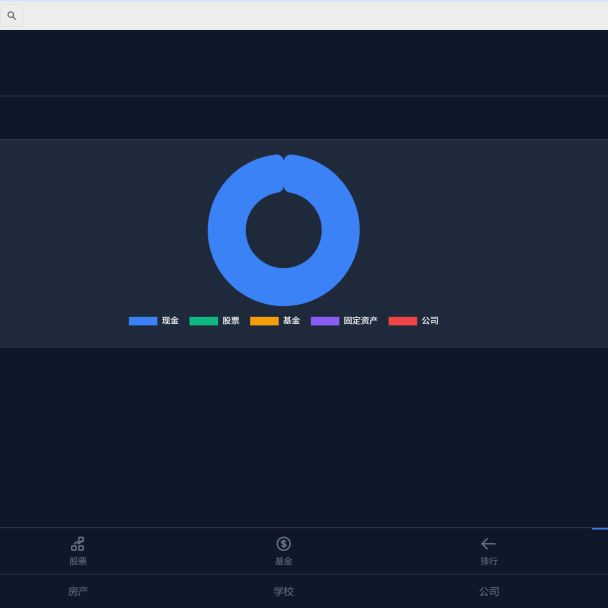Switch to the 学校 tab
Screen dimensions: 608x608
pos(284,591)
